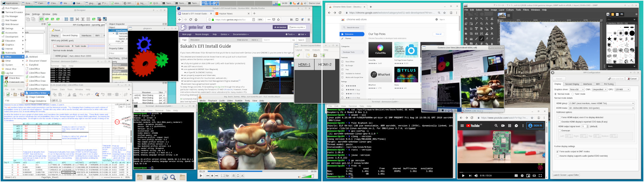Open the terminal icon in bottom dock
644x182 pixels.
click(149, 177)
